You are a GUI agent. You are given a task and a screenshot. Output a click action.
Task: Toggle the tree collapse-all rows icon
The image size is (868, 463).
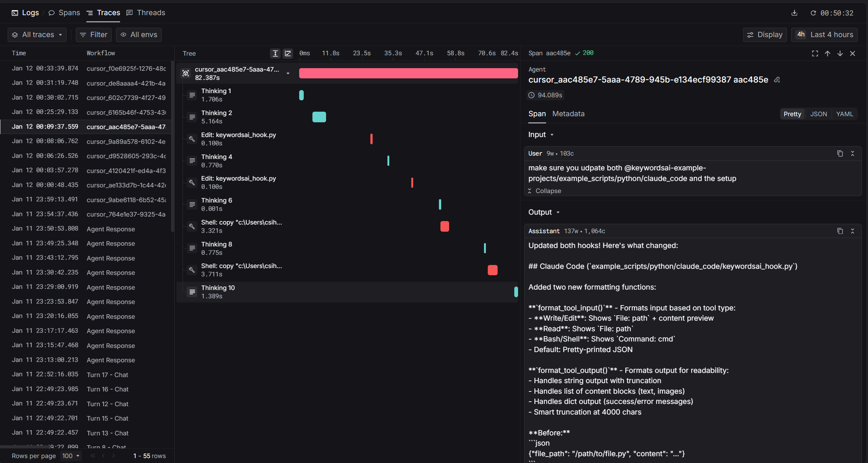click(x=275, y=53)
